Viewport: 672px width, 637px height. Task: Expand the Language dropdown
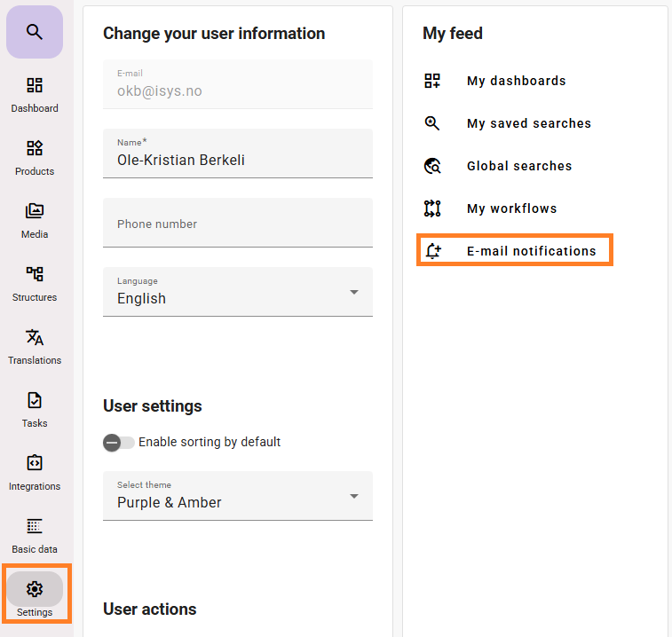click(x=238, y=292)
